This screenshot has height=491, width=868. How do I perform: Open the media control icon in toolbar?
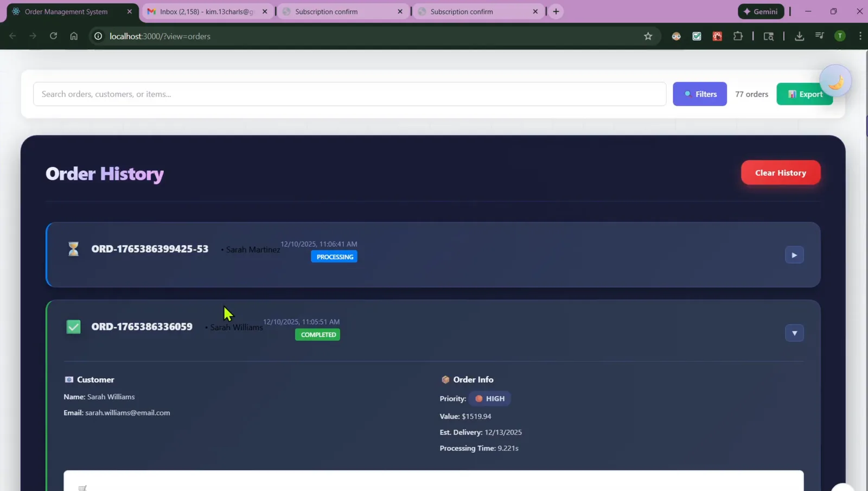820,36
